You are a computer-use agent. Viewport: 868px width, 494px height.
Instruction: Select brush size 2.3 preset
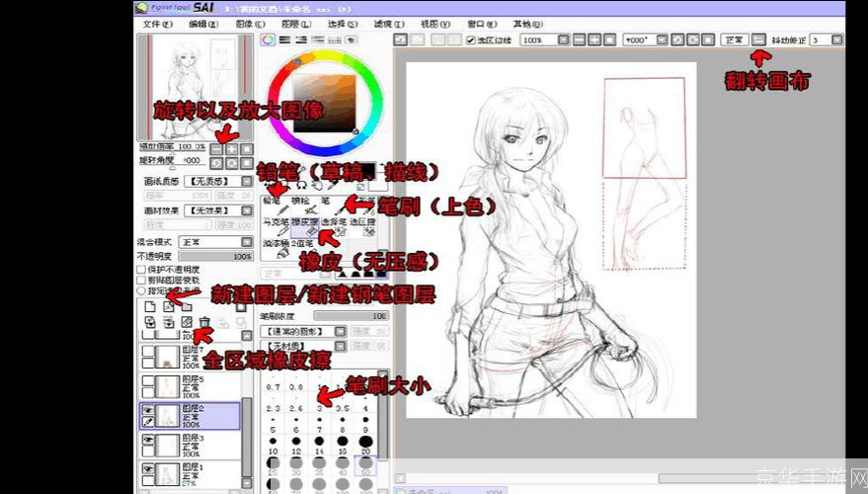click(x=273, y=404)
